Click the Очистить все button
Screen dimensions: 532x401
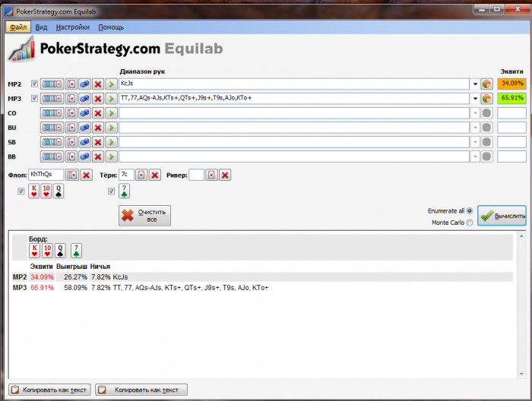tap(144, 216)
